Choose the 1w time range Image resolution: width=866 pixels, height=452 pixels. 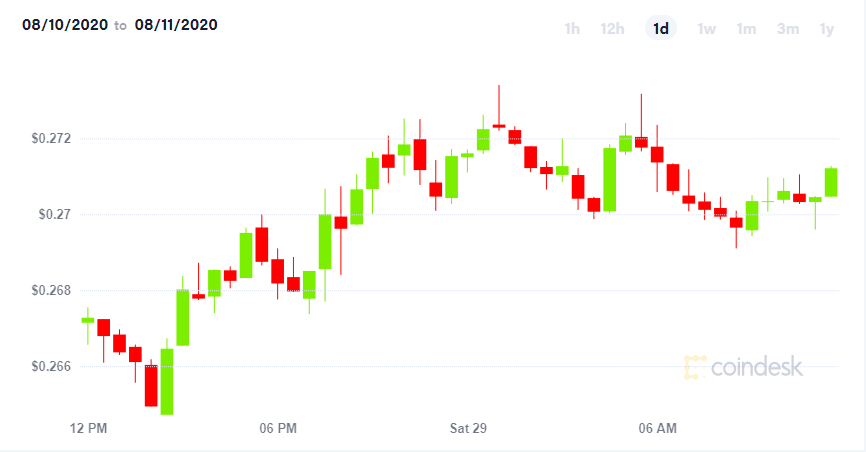click(x=706, y=29)
